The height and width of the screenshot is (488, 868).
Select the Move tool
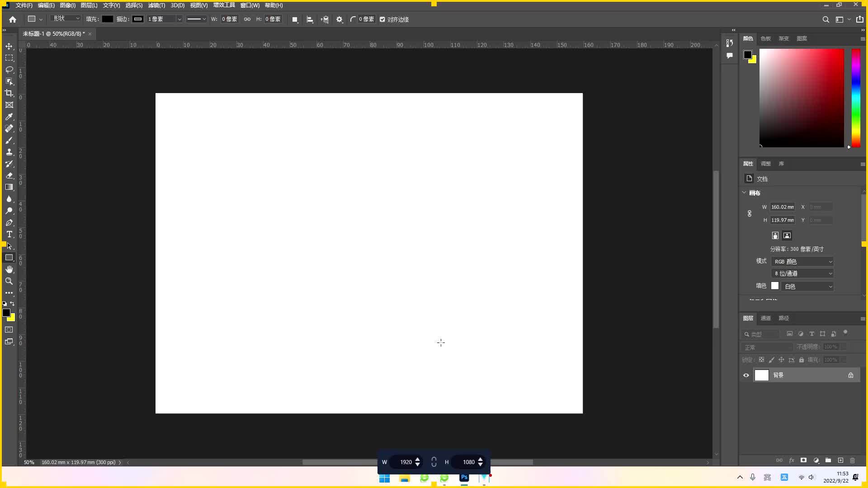9,46
